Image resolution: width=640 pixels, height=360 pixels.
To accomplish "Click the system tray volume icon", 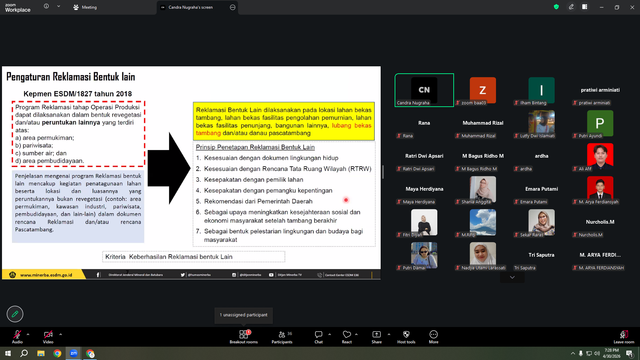I will tap(597, 353).
